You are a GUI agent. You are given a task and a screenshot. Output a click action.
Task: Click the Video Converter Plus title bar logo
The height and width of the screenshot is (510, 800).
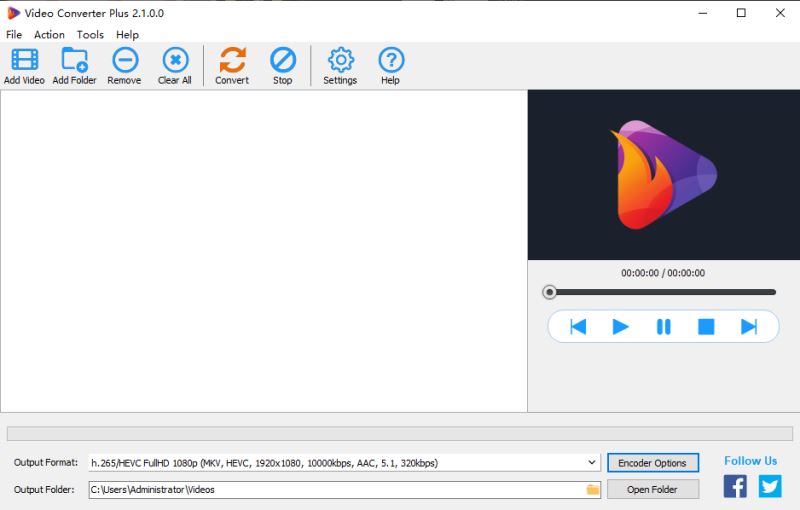13,13
